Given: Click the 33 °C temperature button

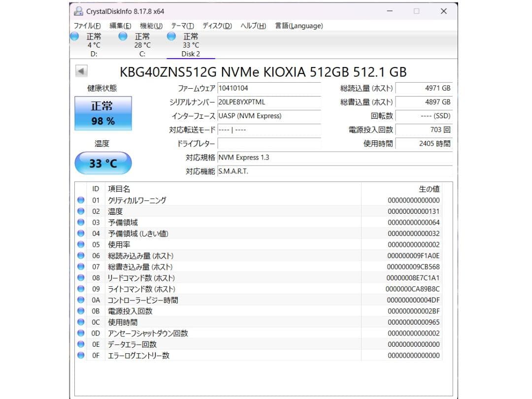Looking at the screenshot, I should coord(103,163).
